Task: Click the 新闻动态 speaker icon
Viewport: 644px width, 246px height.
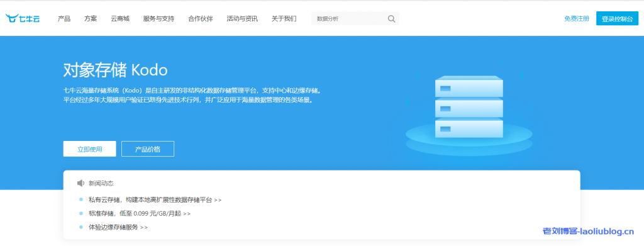Action: point(80,183)
